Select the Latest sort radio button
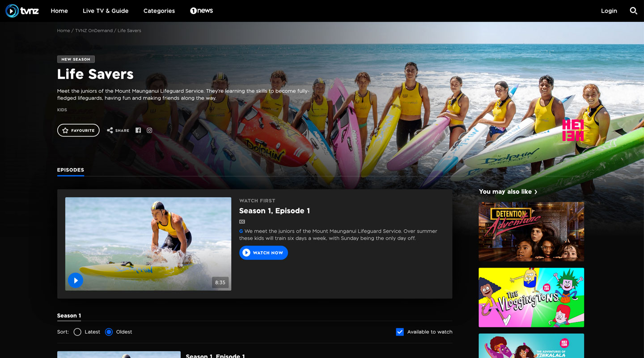 point(77,332)
